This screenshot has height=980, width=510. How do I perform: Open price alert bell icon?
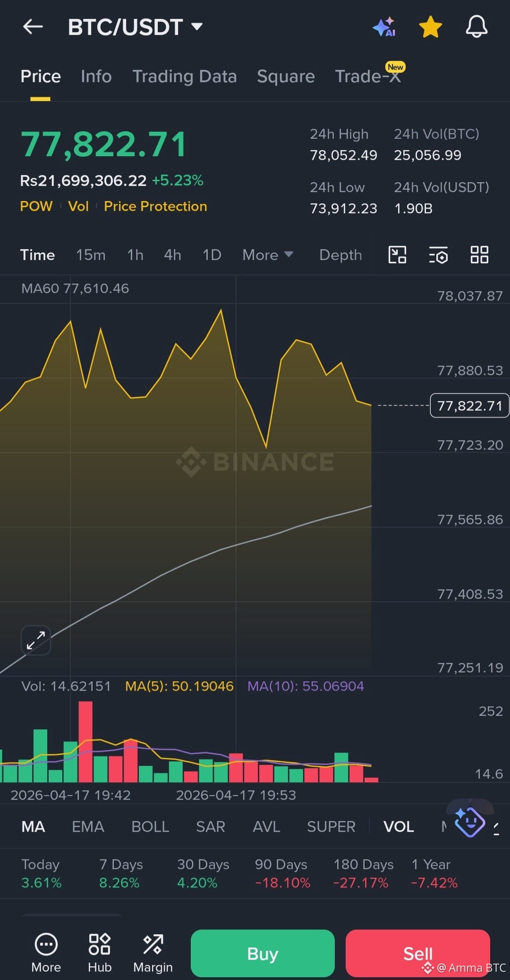click(x=476, y=27)
